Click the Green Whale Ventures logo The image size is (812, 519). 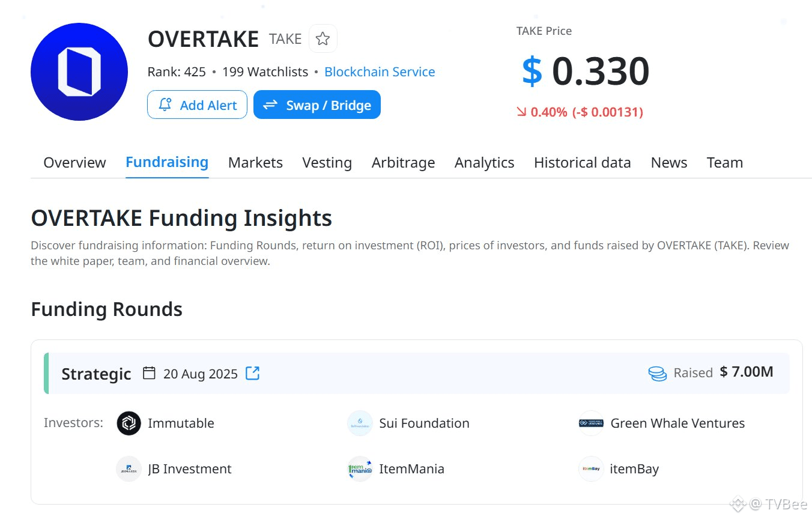pyautogui.click(x=590, y=423)
